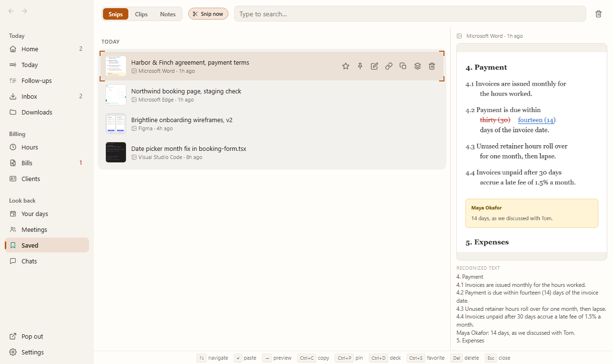The image size is (613, 364).
Task: Open Meetings under Look back
Action: coord(47,229)
